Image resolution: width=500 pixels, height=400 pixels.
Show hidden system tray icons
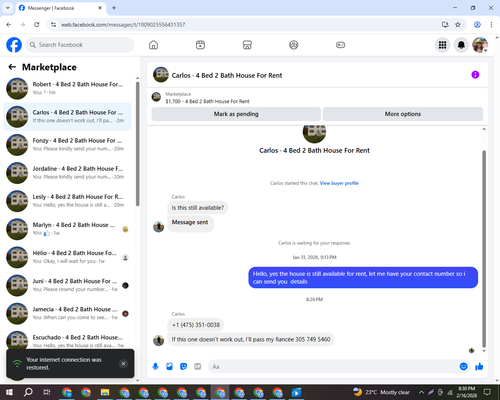point(421,392)
